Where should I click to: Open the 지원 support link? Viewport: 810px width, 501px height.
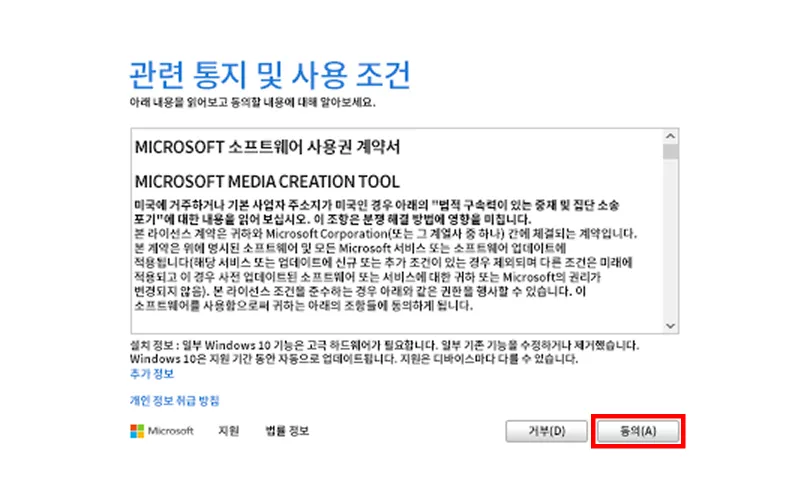[228, 431]
